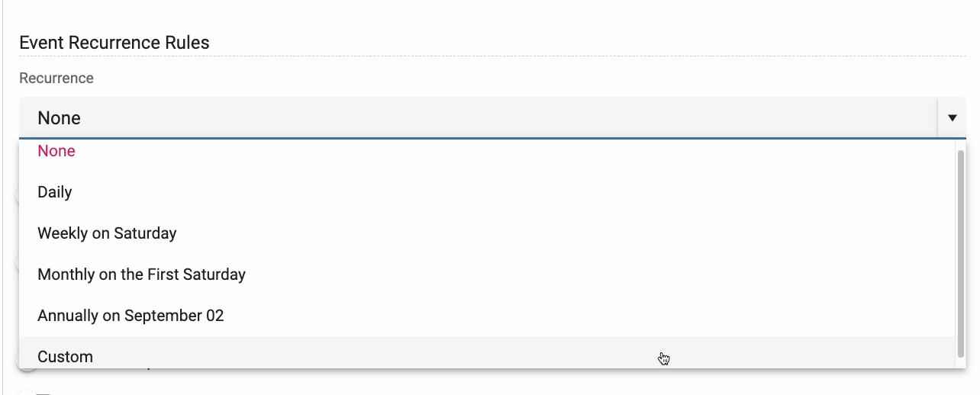Click the Recurrence dropdown arrow icon
This screenshot has height=395, width=980.
(952, 118)
